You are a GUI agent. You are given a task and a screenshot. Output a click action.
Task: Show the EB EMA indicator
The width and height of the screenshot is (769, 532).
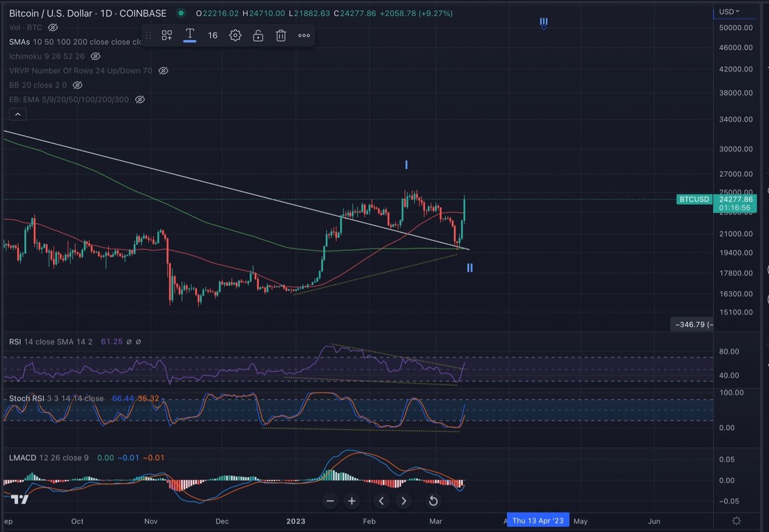click(x=140, y=99)
